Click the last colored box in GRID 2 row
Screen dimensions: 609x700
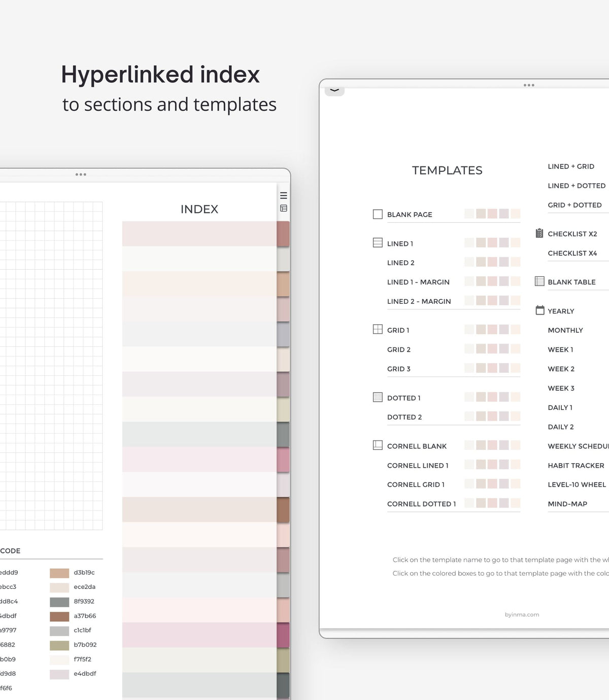point(516,348)
